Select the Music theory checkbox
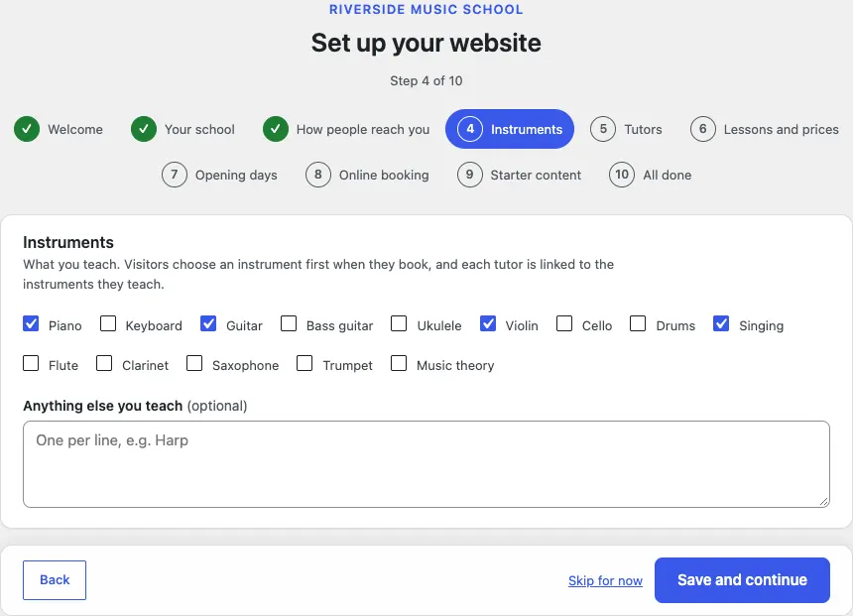 [399, 363]
